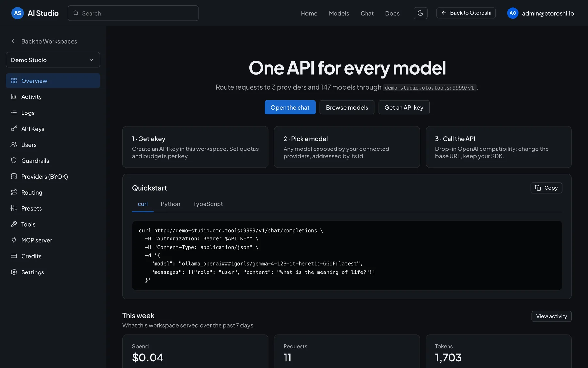Switch to the curl quickstart tab
The width and height of the screenshot is (588, 368).
[143, 204]
